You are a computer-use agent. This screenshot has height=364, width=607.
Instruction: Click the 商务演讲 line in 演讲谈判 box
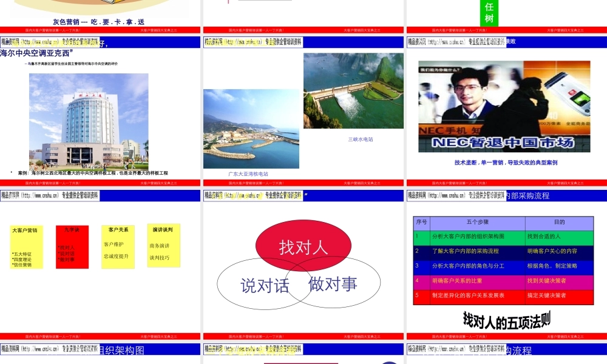coord(160,246)
